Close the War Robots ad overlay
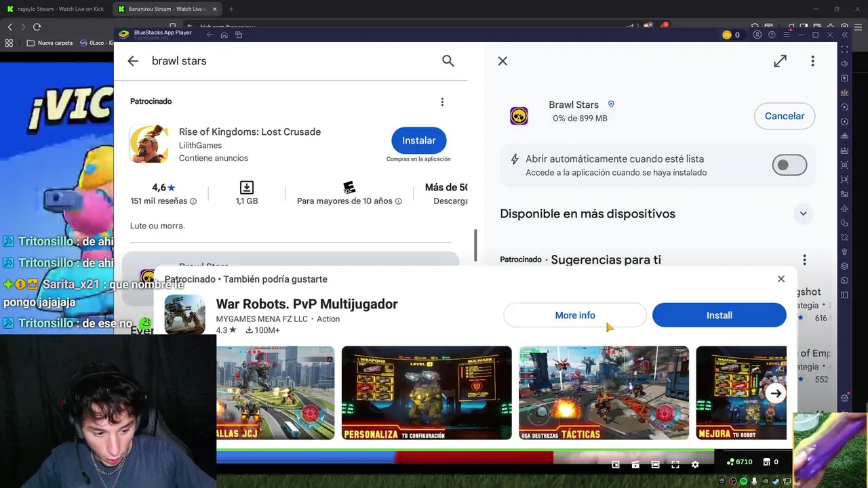This screenshot has width=868, height=488. pyautogui.click(x=781, y=279)
